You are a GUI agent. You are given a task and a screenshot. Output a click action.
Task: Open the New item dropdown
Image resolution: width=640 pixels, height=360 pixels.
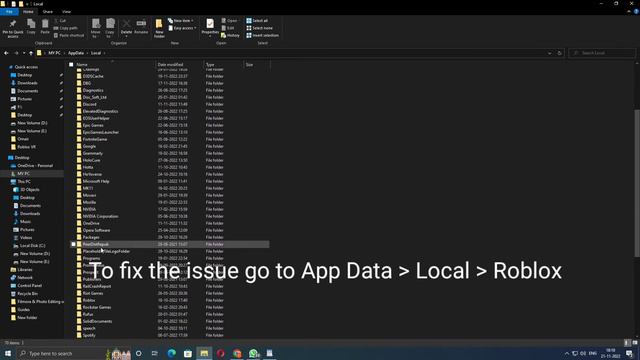point(181,20)
